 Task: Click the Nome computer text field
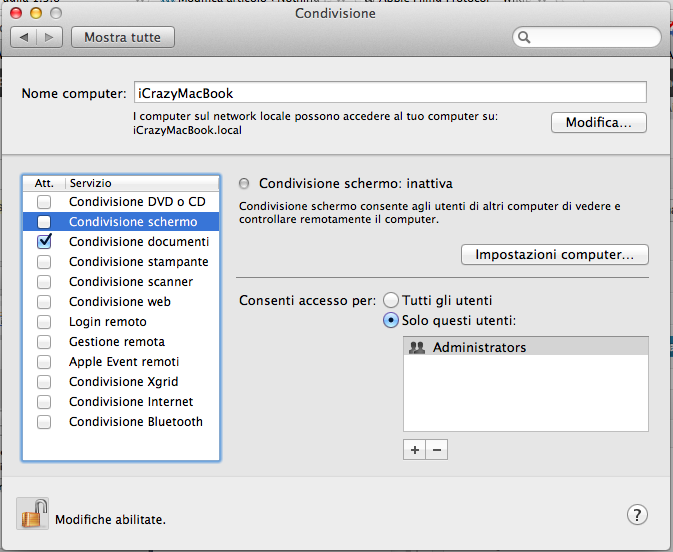pyautogui.click(x=389, y=93)
